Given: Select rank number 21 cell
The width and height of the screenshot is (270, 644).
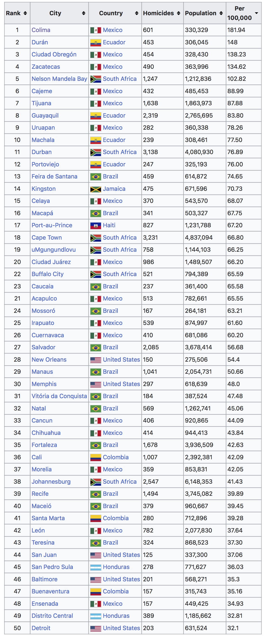Looking at the screenshot, I should (17, 298).
